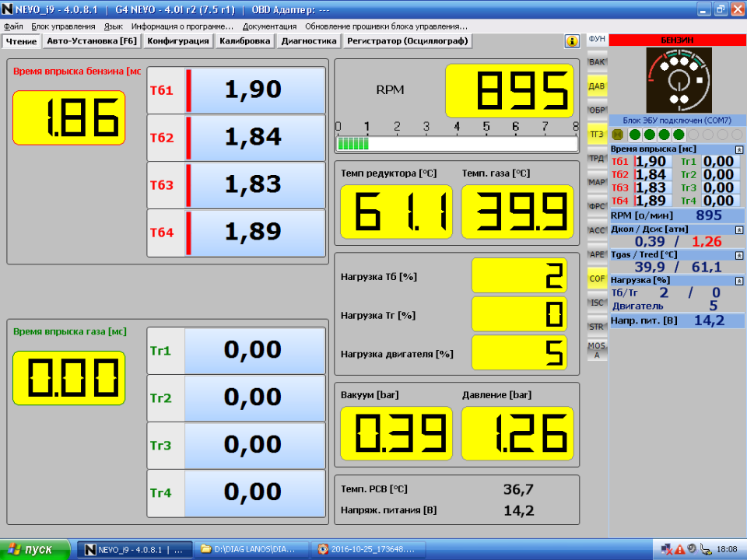Viewport: 747px width, 560px height.
Task: Switch to the Калибровка tab
Action: (x=244, y=41)
